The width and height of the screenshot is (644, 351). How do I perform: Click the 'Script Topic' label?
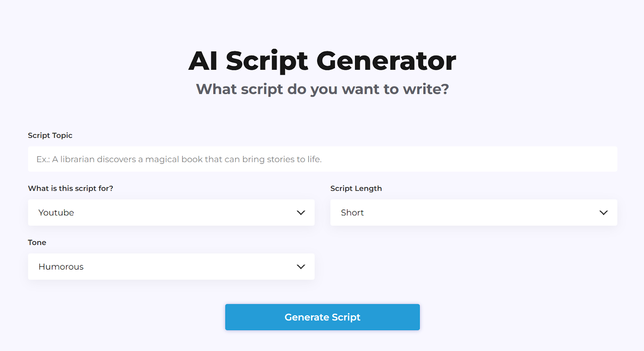coord(50,135)
